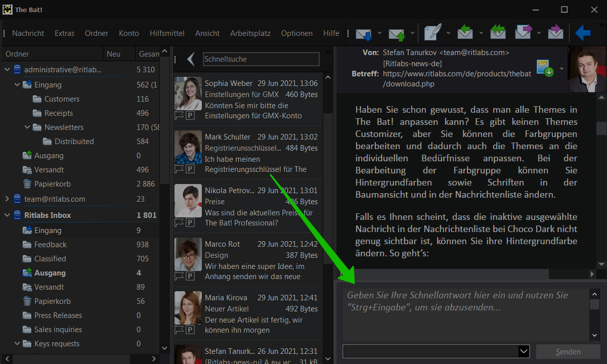Click the flag icon on Maria Kirova's message
Image resolution: width=607 pixels, height=364 pixels.
(x=179, y=330)
